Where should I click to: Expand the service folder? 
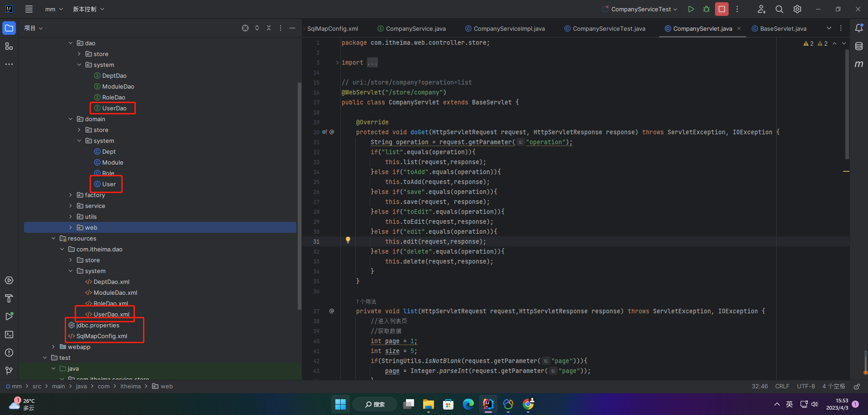point(71,206)
